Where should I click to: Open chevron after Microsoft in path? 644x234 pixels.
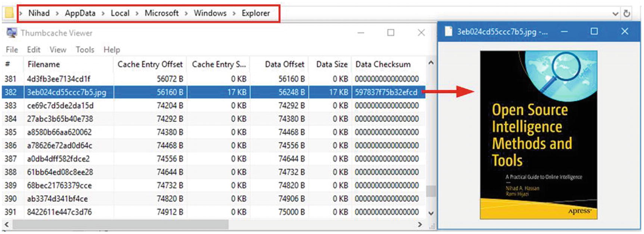pyautogui.click(x=186, y=13)
